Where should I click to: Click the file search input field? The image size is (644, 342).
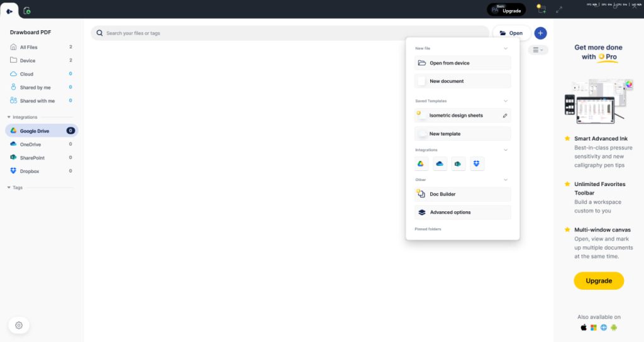289,33
